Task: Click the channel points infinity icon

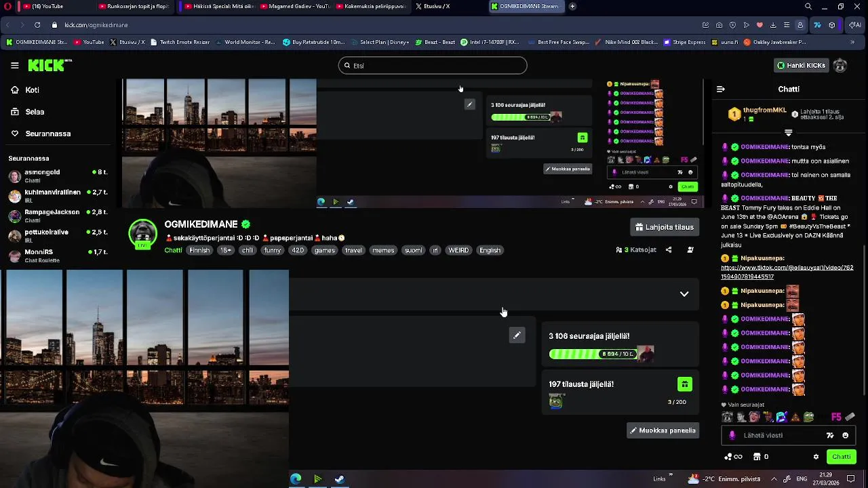Action: [x=734, y=457]
